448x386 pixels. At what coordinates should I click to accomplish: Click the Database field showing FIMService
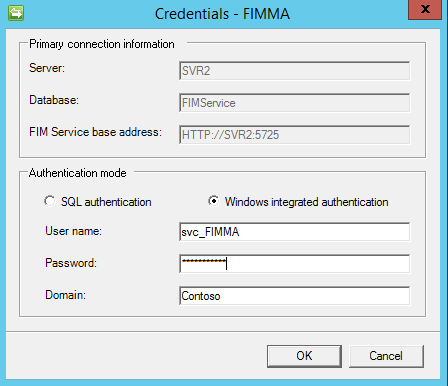click(295, 103)
